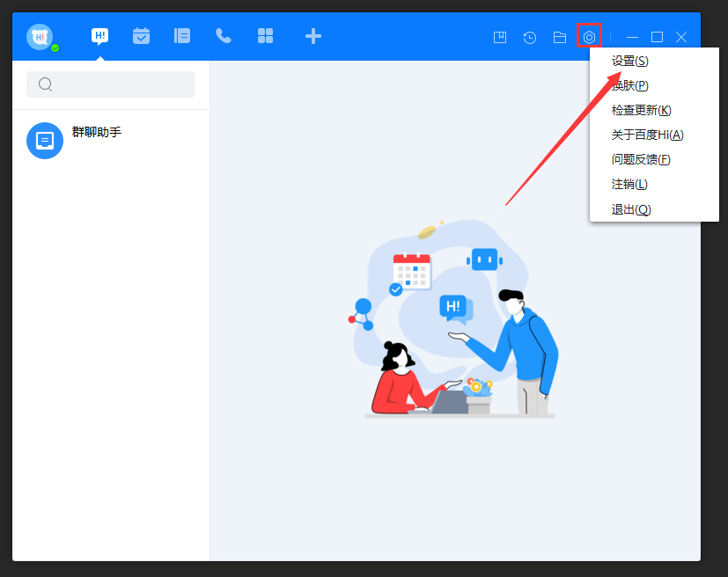
Task: Select 设置(S) from the menu
Action: pyautogui.click(x=629, y=61)
